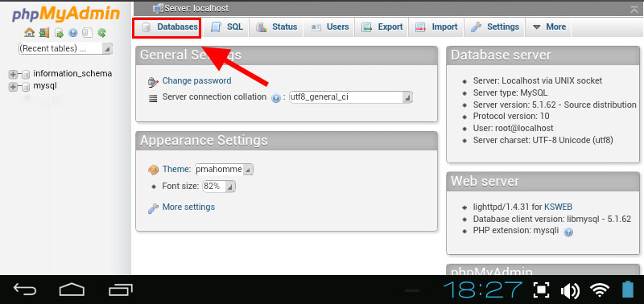The width and height of the screenshot is (644, 304).
Task: Click the Server type: MySQL text
Action: (x=510, y=92)
